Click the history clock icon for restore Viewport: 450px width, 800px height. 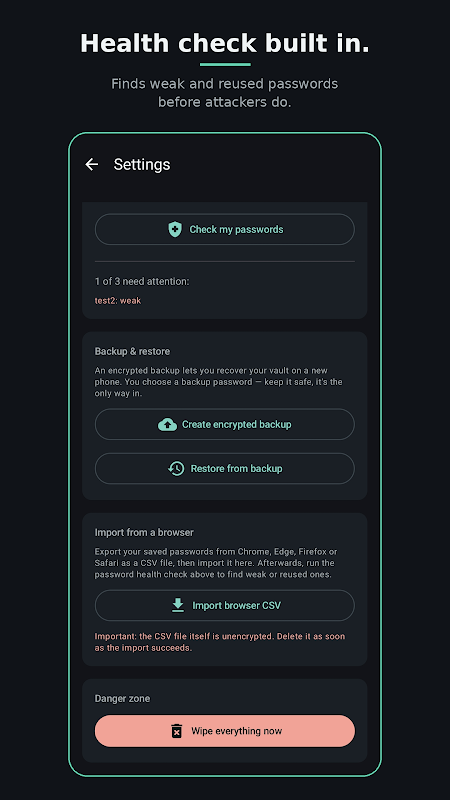[x=176, y=468]
